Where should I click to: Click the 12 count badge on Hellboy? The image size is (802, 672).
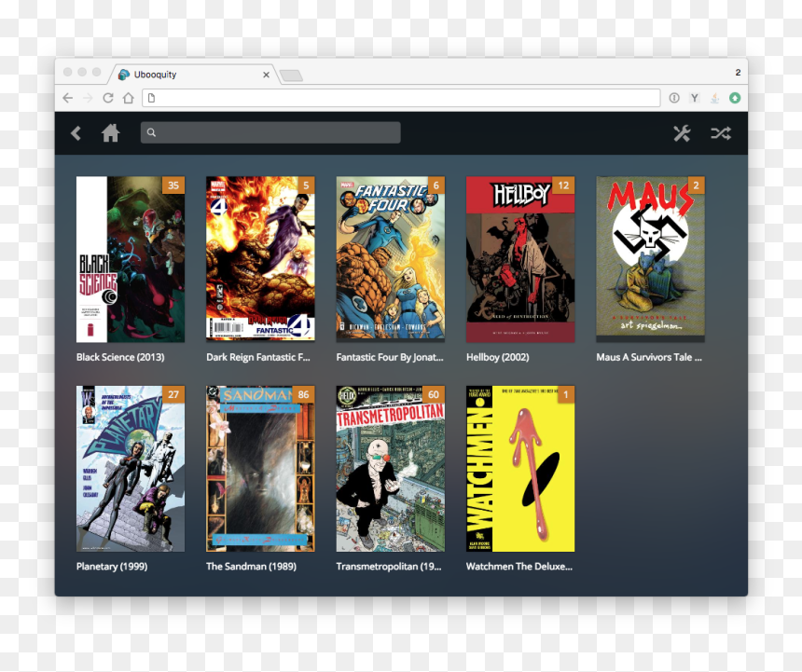pos(563,185)
